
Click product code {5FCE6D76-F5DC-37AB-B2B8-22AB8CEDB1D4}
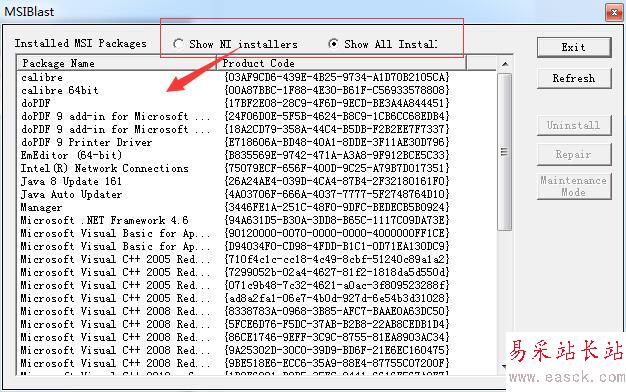click(x=337, y=324)
